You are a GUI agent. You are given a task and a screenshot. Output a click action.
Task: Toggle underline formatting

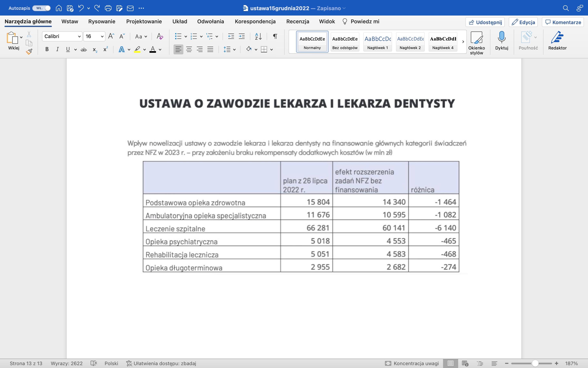point(68,49)
